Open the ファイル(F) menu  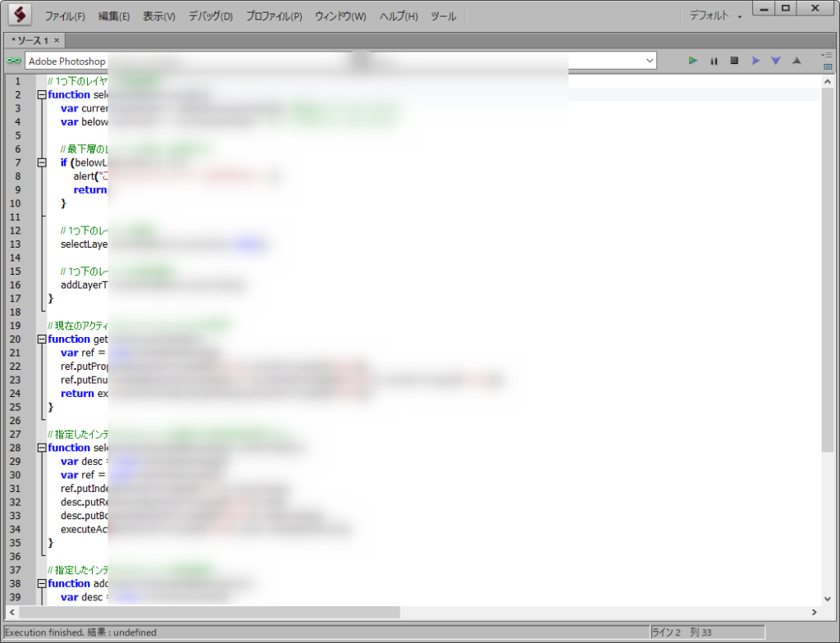pos(64,16)
